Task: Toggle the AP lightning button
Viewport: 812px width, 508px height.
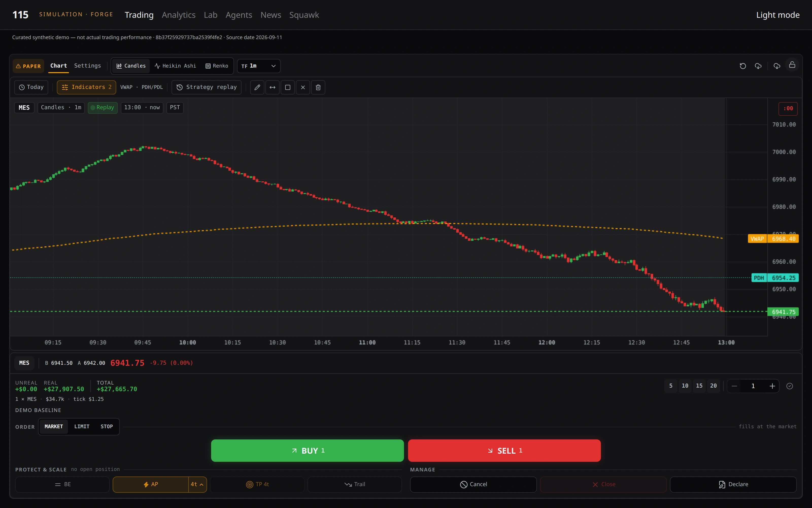Action: (151, 484)
